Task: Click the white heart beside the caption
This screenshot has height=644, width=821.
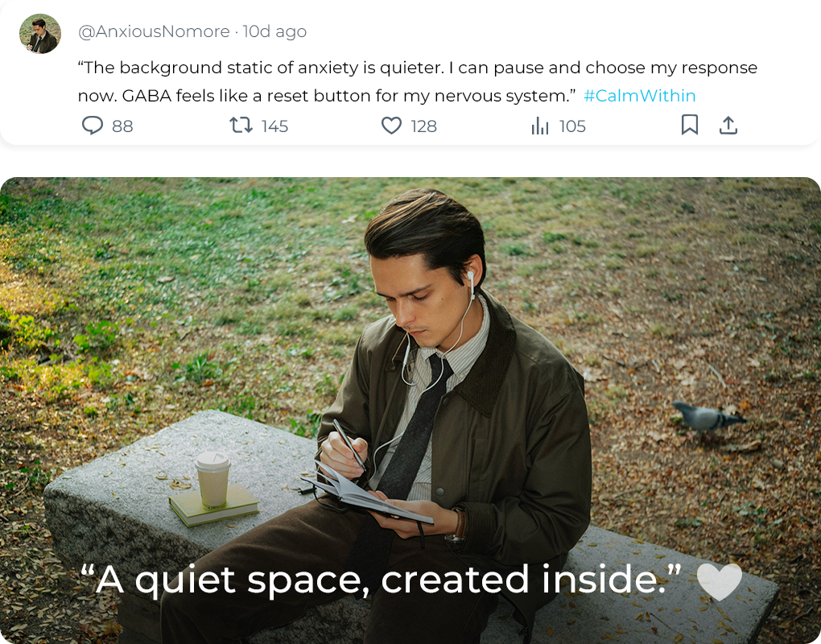Action: (x=719, y=581)
